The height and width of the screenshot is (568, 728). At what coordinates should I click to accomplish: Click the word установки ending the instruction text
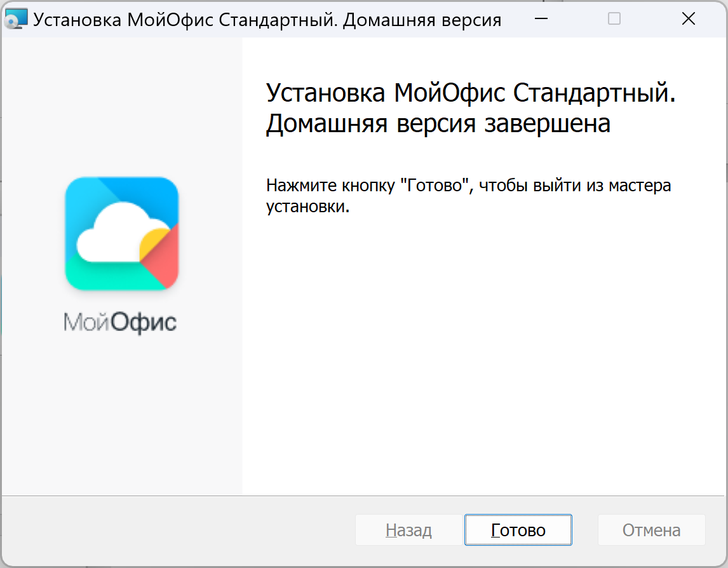307,207
